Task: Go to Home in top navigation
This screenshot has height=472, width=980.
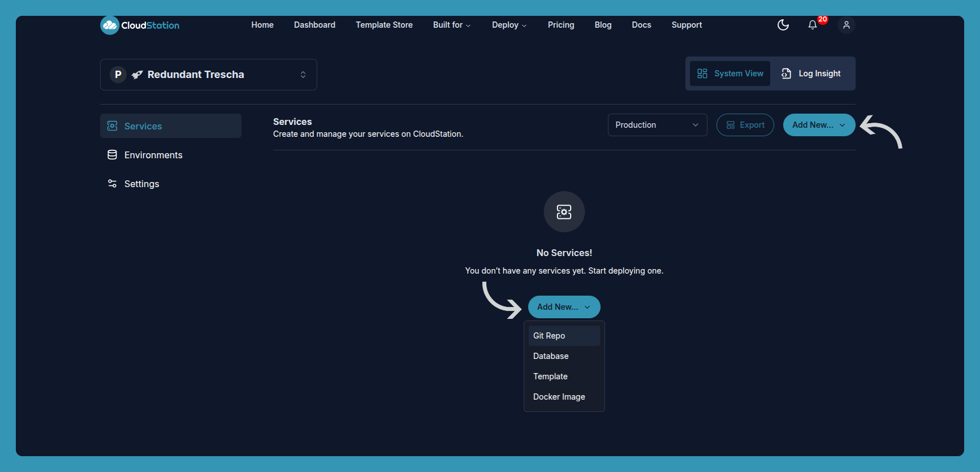Action: click(x=262, y=25)
